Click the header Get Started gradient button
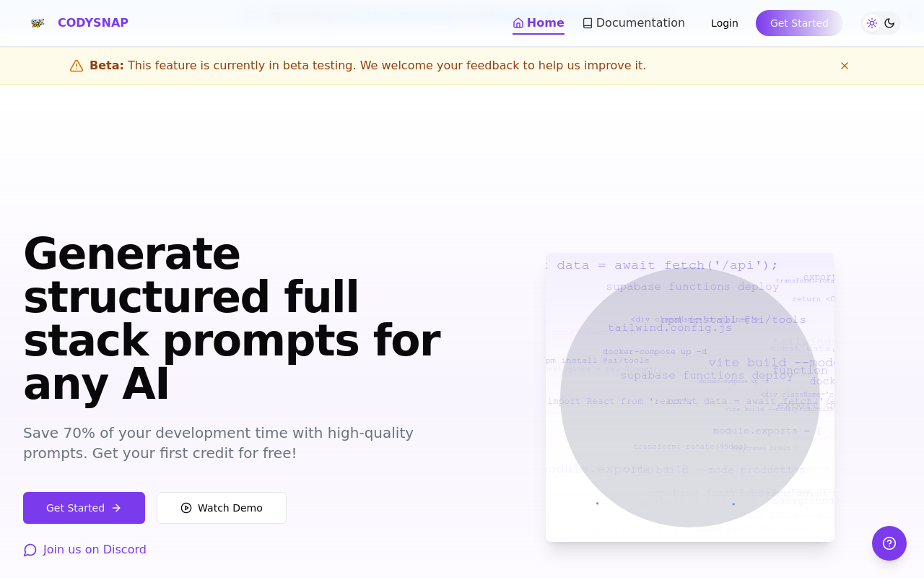Image resolution: width=924 pixels, height=578 pixels. 799,23
